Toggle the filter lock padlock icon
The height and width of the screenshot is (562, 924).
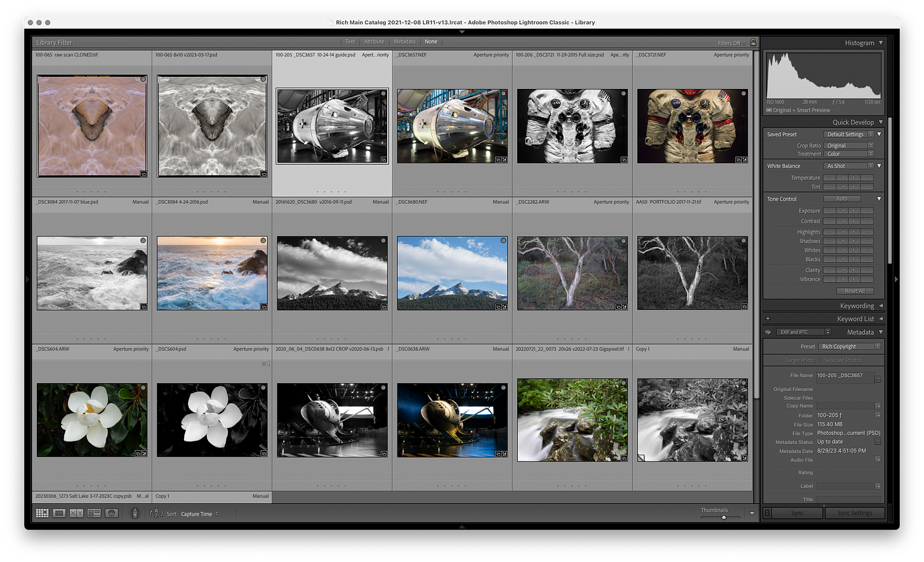[753, 42]
